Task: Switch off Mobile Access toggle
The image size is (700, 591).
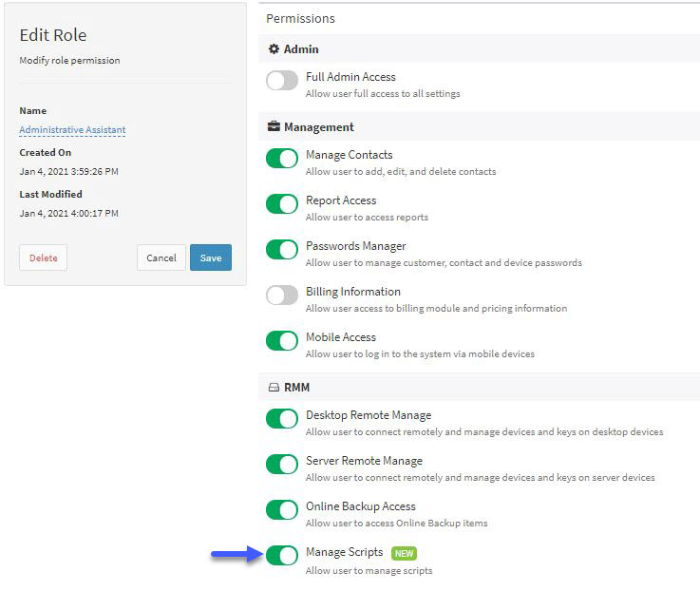Action: (x=282, y=340)
